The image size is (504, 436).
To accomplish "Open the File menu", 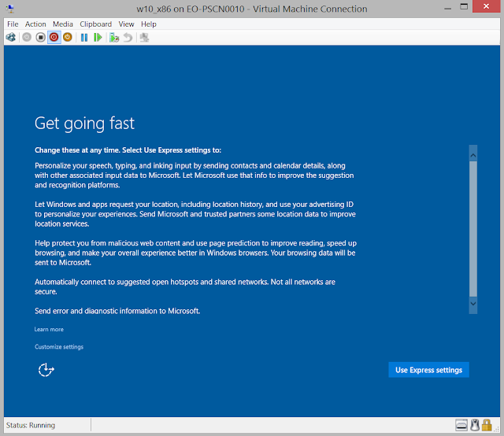I will pos(13,24).
